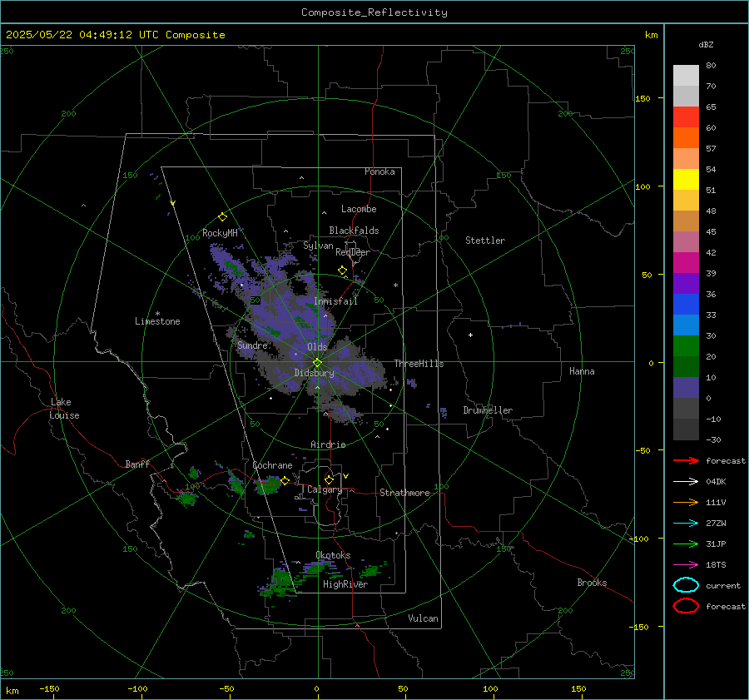Click the light gray 80 dBZ swatch

pos(686,76)
